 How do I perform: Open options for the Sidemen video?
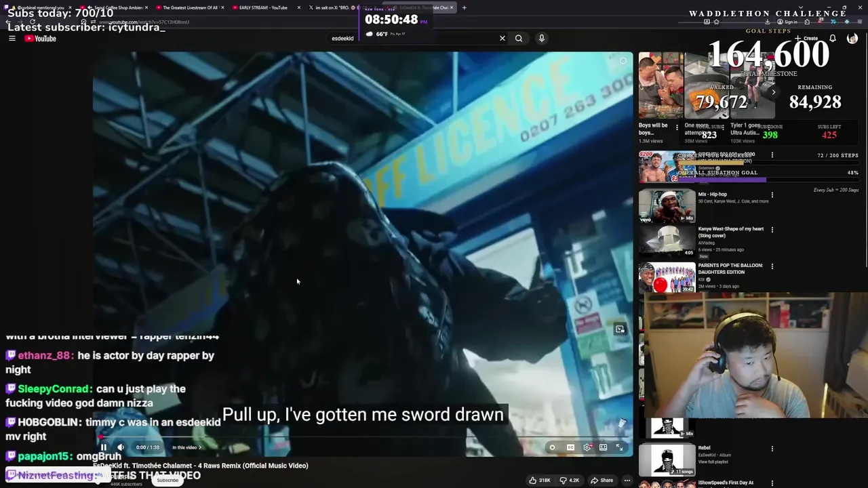(772, 156)
